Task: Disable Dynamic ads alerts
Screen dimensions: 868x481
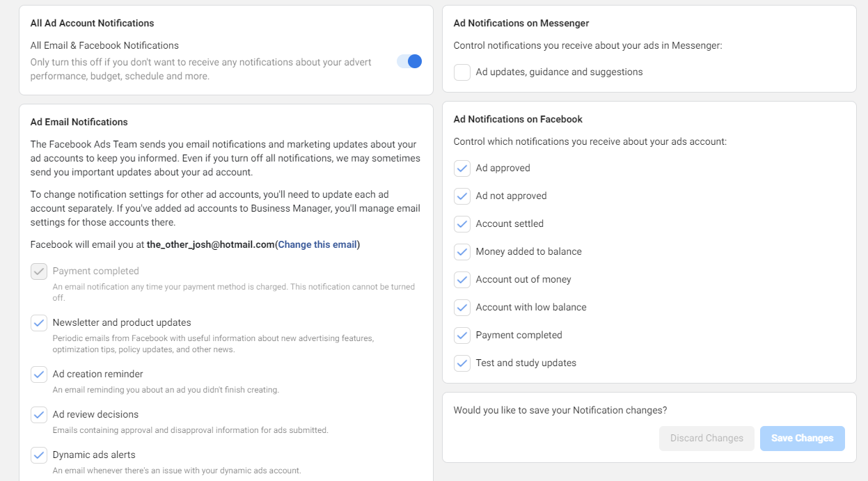Action: 39,455
